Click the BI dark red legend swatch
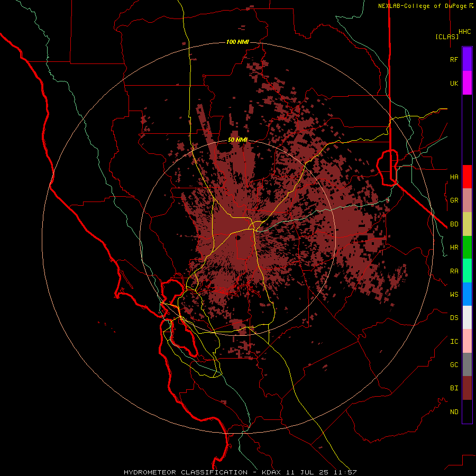Image resolution: width=476 pixels, height=476 pixels. tap(467, 388)
